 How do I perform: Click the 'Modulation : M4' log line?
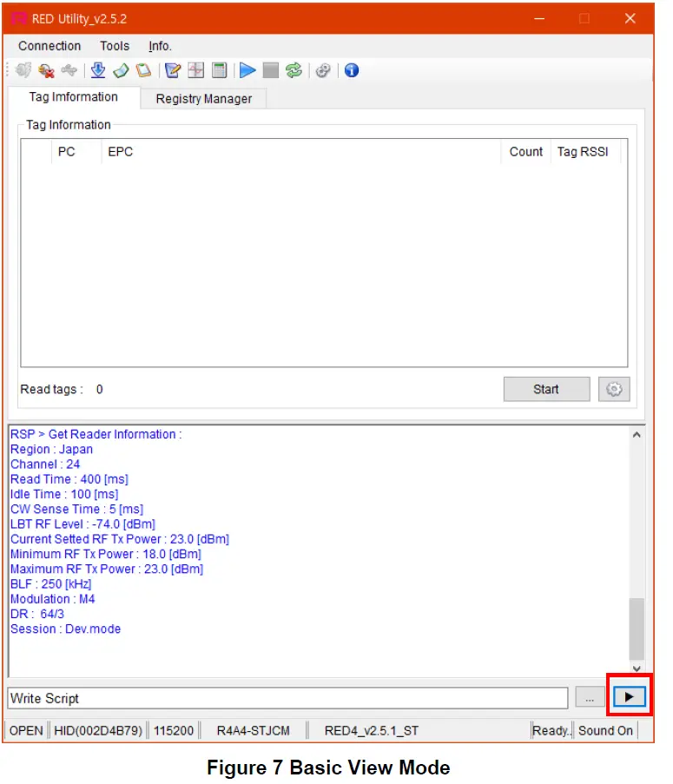(52, 599)
